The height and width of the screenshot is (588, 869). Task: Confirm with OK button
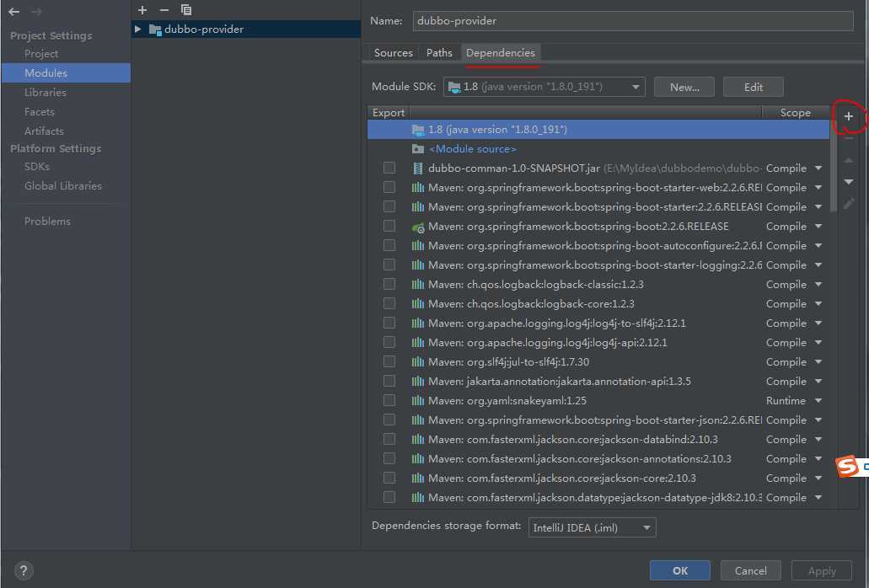[x=680, y=571]
